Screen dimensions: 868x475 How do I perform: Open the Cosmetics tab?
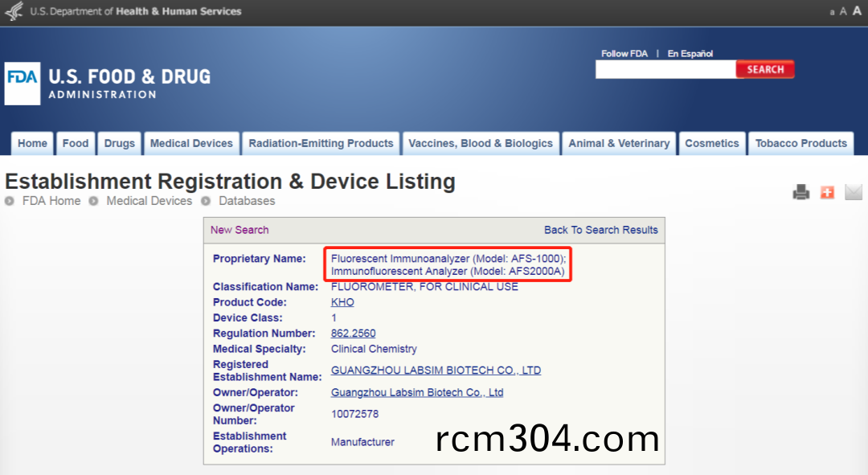(x=712, y=143)
